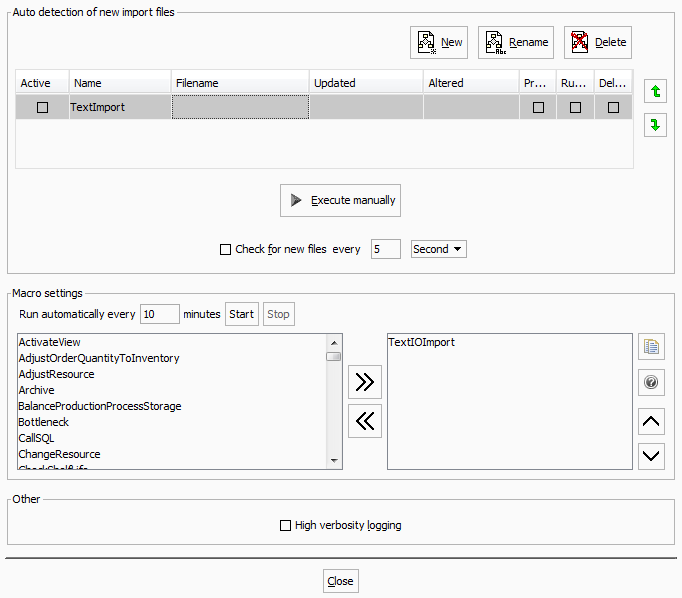Select the TextImport name cell
This screenshot has height=598, width=682.
coord(120,107)
